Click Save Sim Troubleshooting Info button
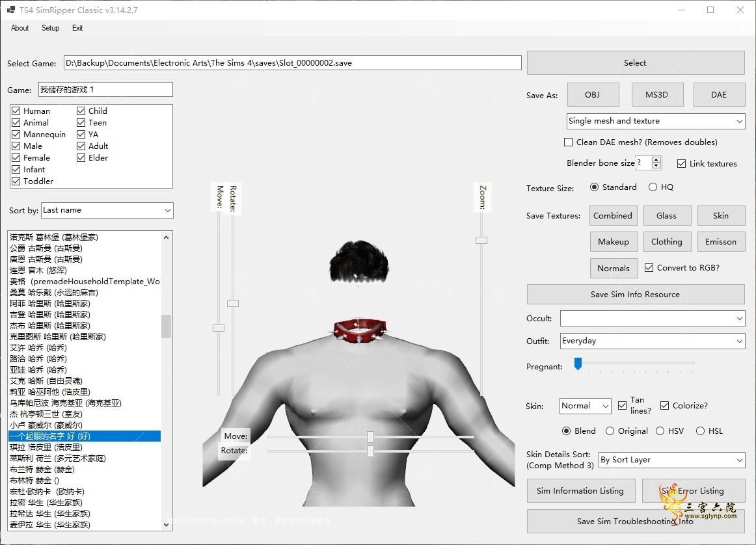 pyautogui.click(x=636, y=521)
